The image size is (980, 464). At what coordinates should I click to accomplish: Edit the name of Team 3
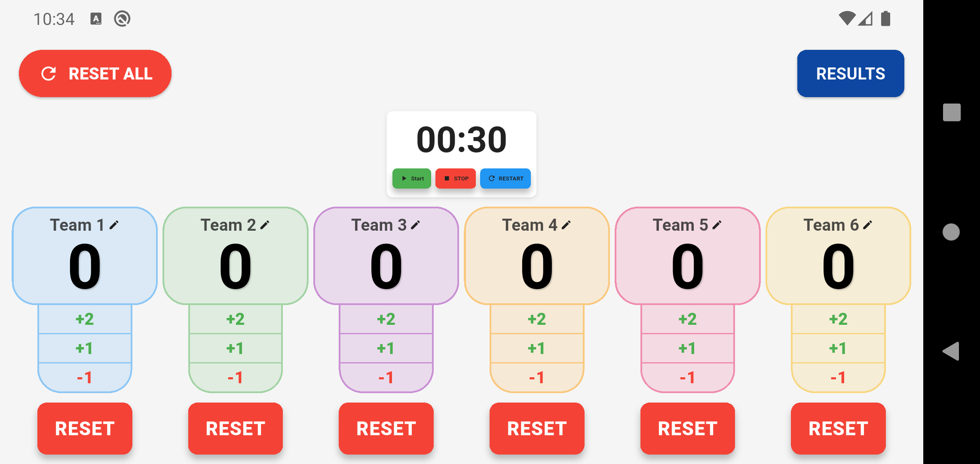point(415,224)
